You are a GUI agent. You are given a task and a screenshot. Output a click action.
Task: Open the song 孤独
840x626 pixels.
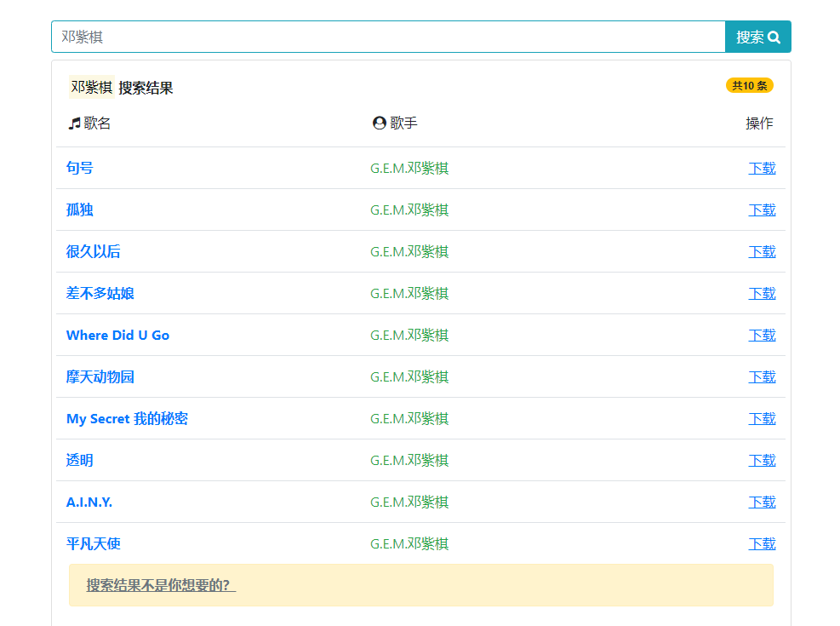[x=80, y=210]
